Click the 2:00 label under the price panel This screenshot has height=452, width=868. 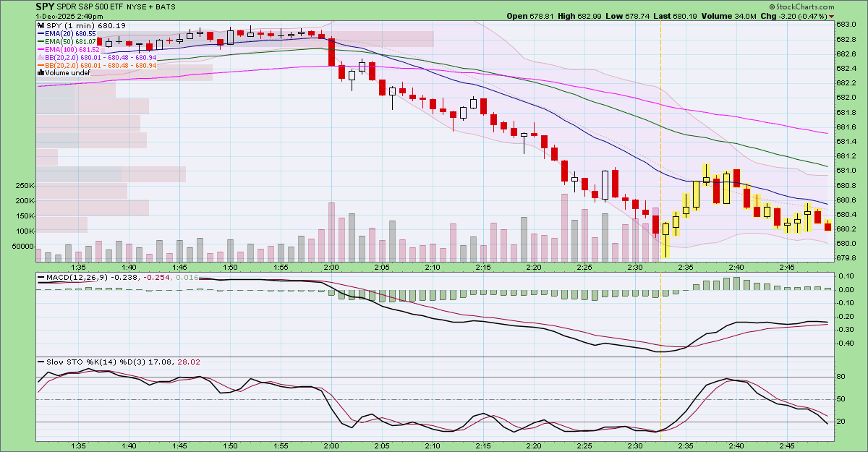332,268
